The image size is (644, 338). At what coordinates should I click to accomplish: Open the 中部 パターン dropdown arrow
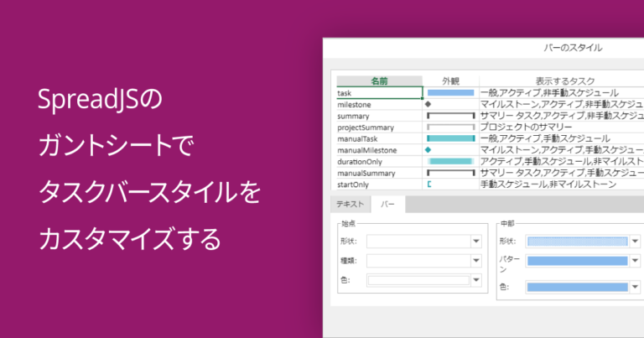635,260
